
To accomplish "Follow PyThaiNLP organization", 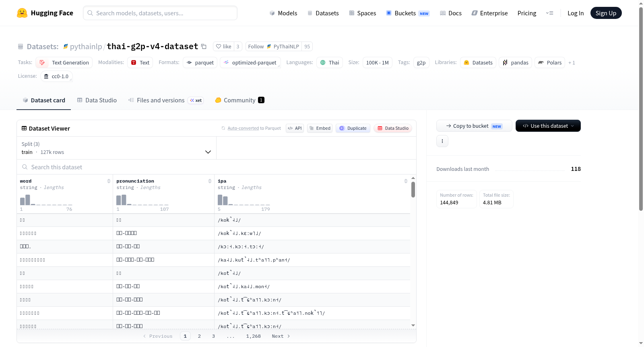I will click(x=274, y=46).
